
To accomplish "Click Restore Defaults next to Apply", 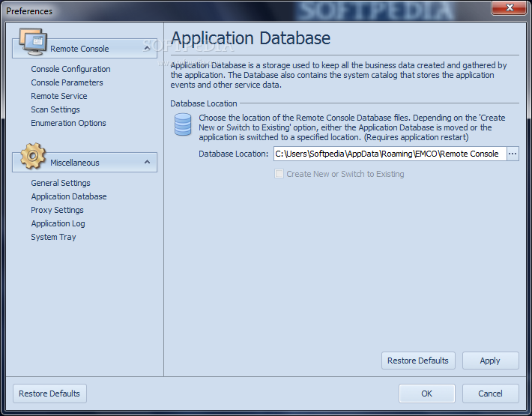I will pyautogui.click(x=418, y=361).
